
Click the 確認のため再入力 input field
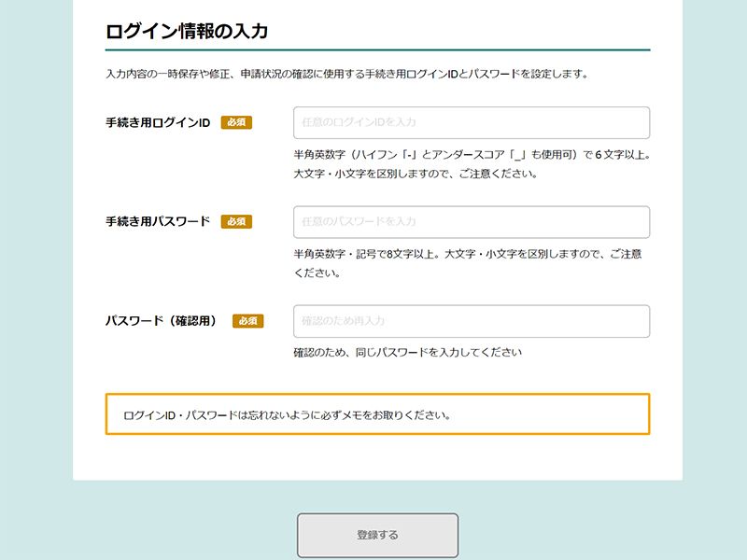[471, 320]
